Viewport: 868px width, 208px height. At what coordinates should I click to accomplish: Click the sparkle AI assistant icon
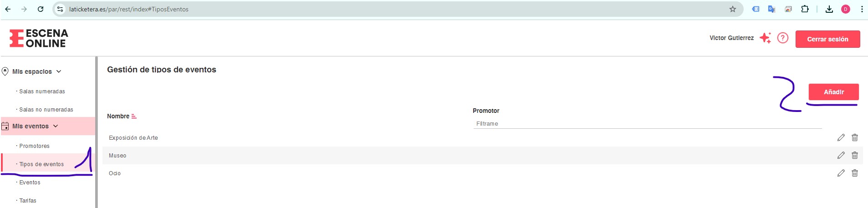[x=766, y=38]
